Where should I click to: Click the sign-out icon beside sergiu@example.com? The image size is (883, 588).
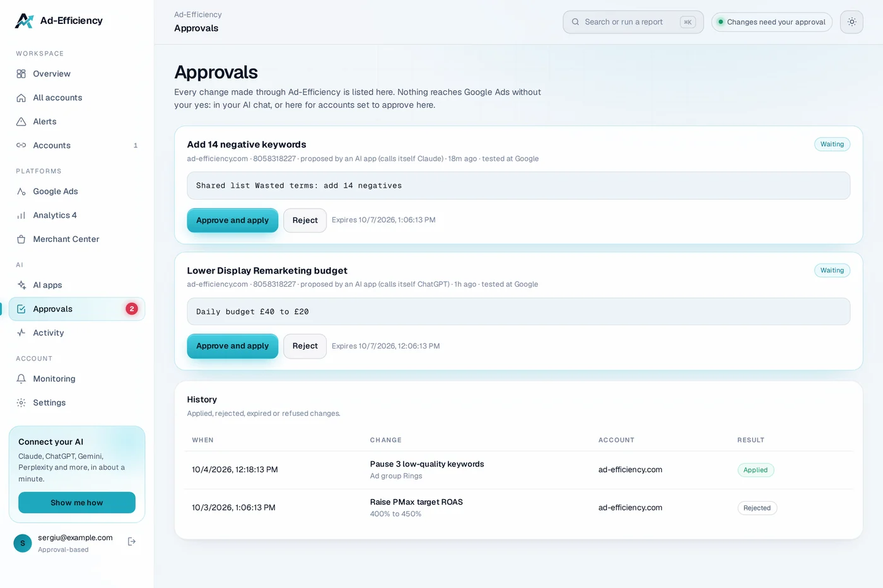[x=132, y=542]
